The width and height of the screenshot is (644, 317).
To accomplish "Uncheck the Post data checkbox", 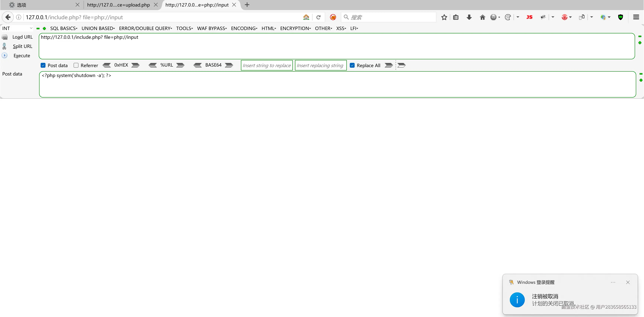I will pyautogui.click(x=43, y=66).
